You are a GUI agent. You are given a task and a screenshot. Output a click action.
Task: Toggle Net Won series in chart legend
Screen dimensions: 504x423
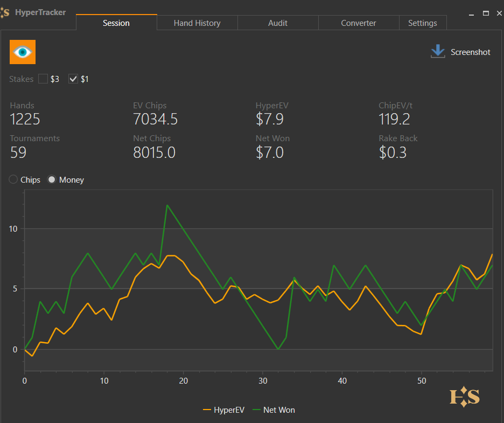point(274,410)
